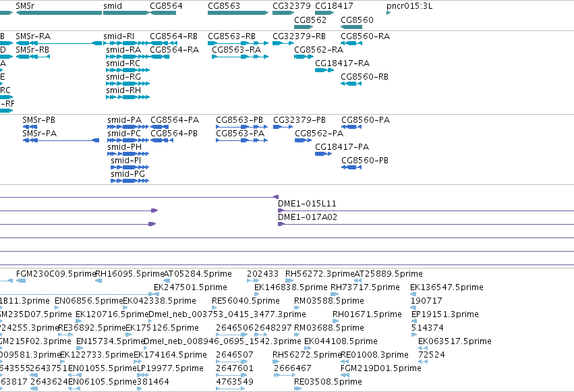Viewport: 574px width, 392px height.
Task: Select the RH01671.5prime EST label
Action: click(x=367, y=314)
